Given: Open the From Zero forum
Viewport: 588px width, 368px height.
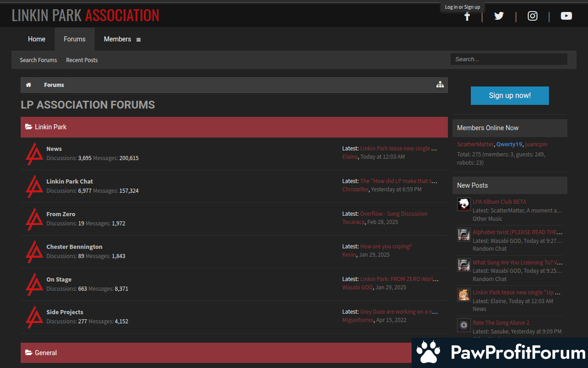Looking at the screenshot, I should click(x=61, y=214).
